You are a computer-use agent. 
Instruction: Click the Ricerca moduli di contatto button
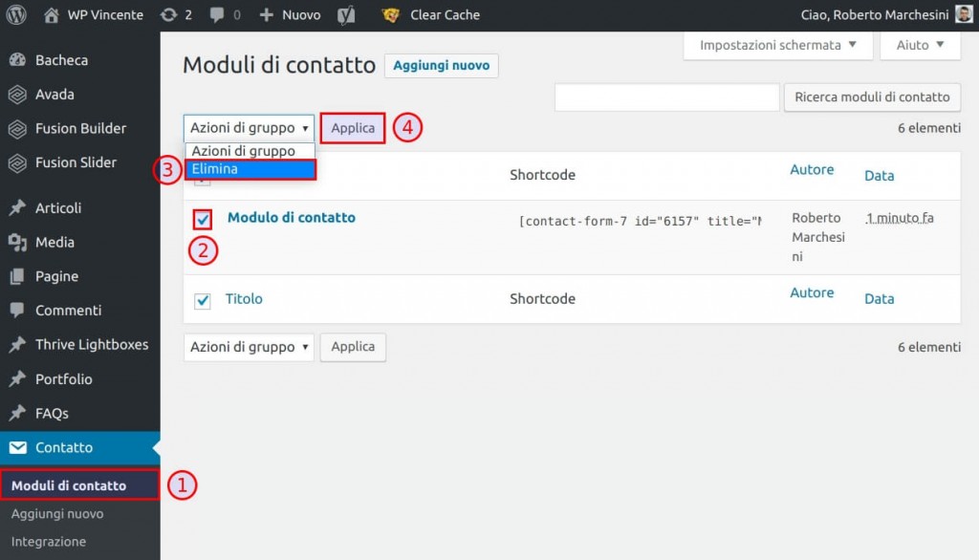coord(872,97)
